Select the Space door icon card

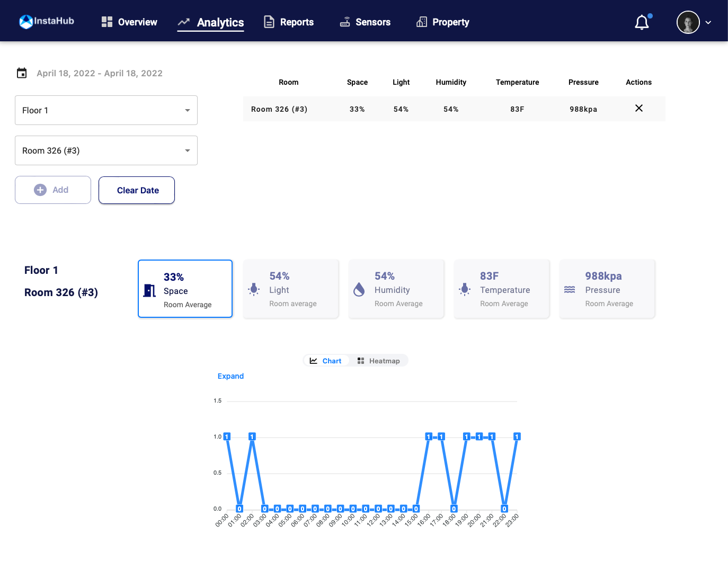185,289
